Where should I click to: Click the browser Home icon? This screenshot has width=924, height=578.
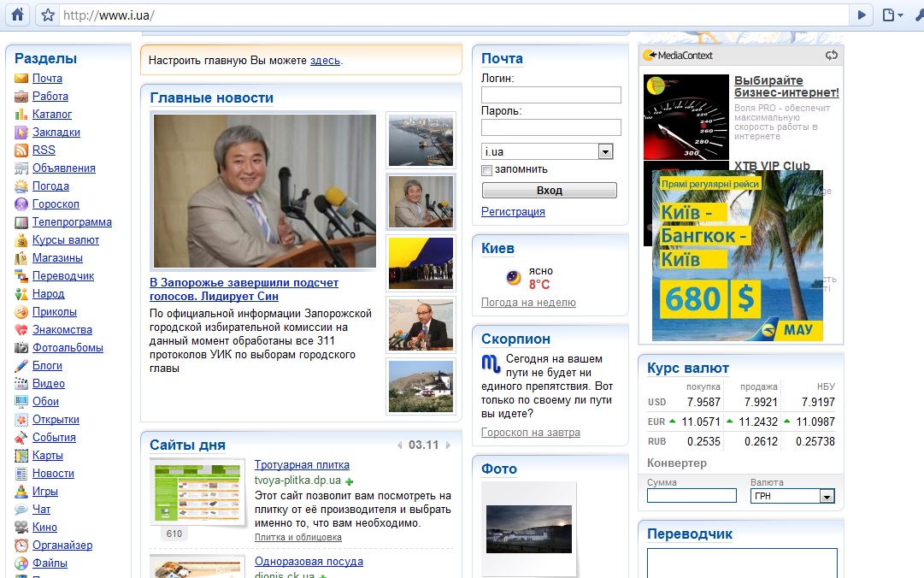pyautogui.click(x=17, y=15)
